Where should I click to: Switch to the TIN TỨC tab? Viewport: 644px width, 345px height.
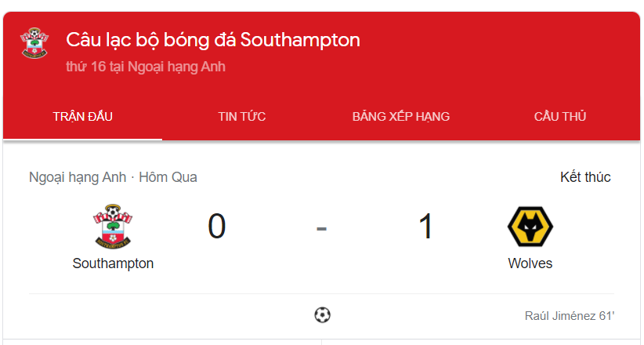(x=242, y=116)
